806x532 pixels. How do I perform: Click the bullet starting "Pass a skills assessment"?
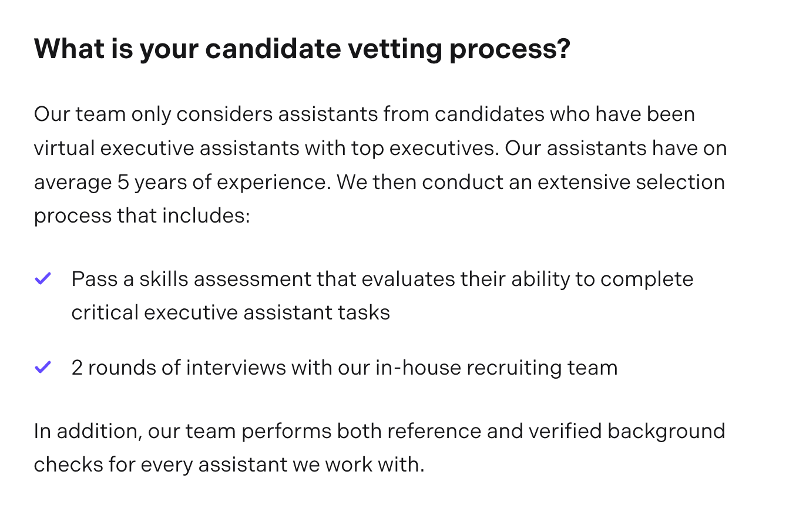point(382,279)
